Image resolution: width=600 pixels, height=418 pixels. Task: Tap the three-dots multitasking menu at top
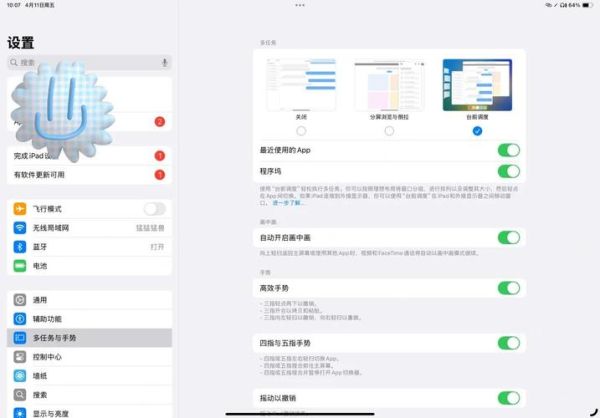(300, 5)
